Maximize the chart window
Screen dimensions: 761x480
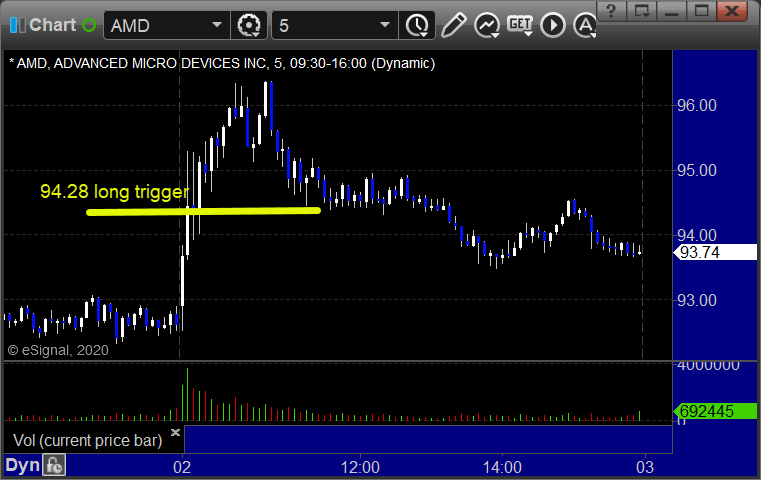point(701,11)
